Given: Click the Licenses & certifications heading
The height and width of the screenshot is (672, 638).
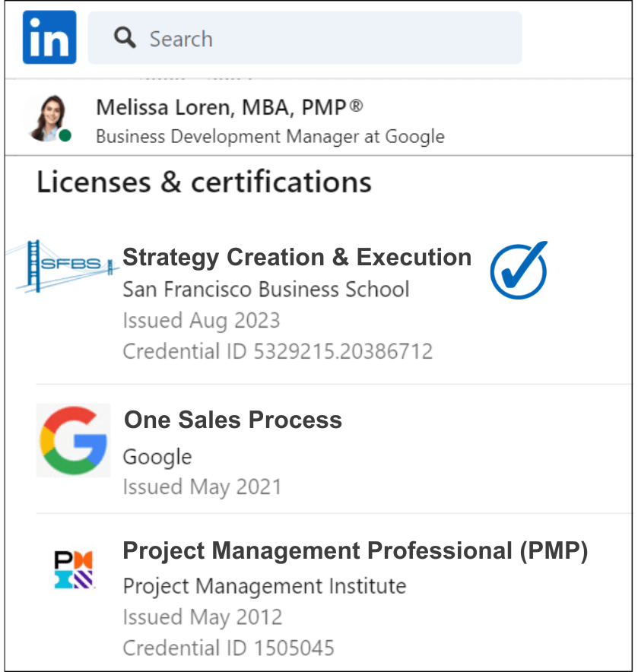Looking at the screenshot, I should coord(204,182).
